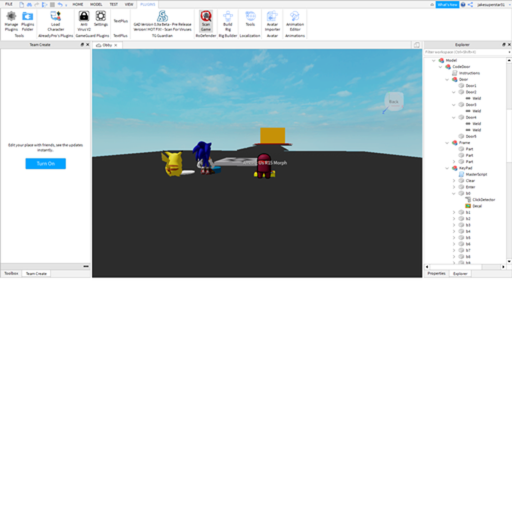Open the Manage Plugins tool
Viewport: 512px width, 512px height.
(11, 21)
